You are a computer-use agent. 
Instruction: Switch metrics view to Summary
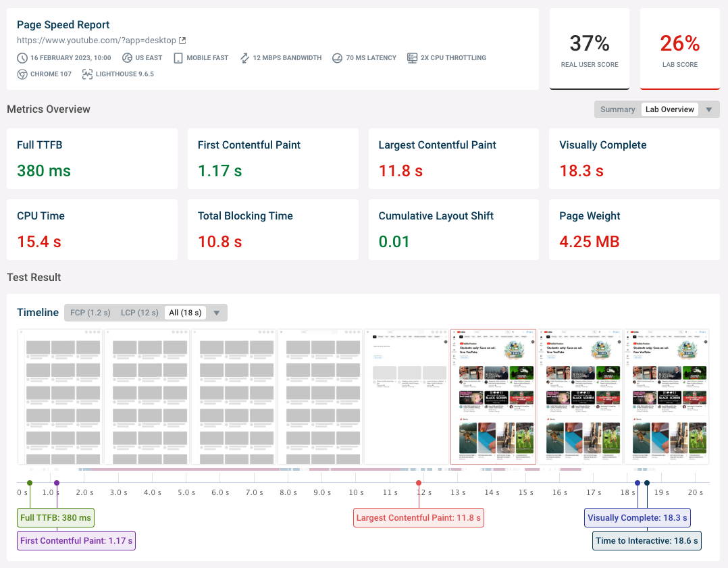[617, 109]
